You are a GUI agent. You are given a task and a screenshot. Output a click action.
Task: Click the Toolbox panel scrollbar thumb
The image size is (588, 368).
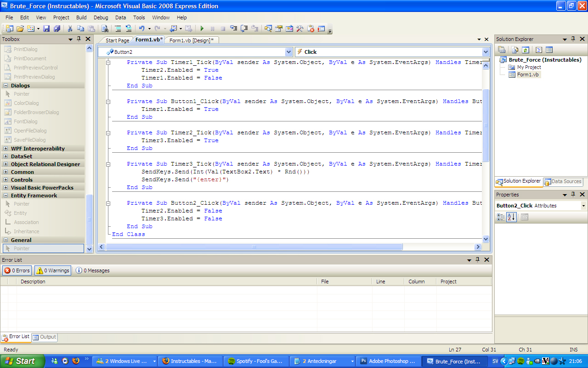(89, 219)
